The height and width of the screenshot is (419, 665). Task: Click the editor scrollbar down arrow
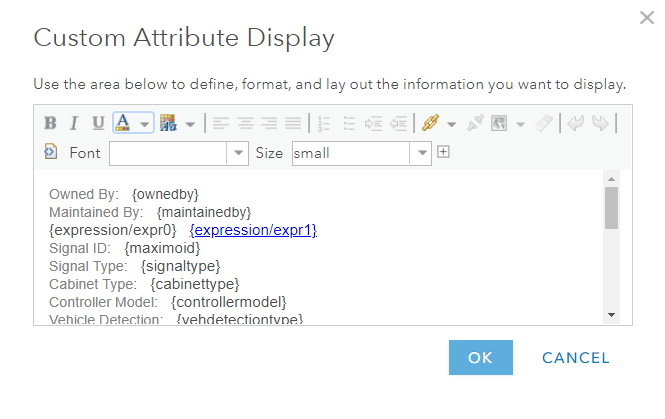tap(611, 314)
